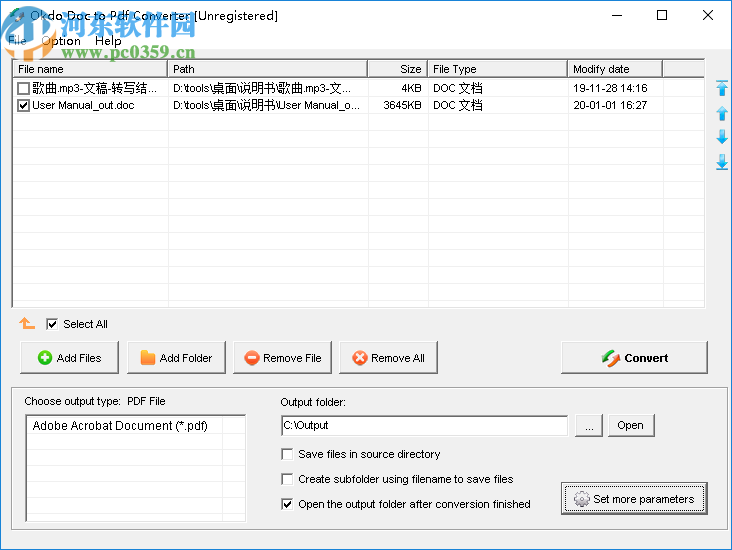
Task: Check the 歌曲.mp3 file checkbox
Action: tap(23, 88)
